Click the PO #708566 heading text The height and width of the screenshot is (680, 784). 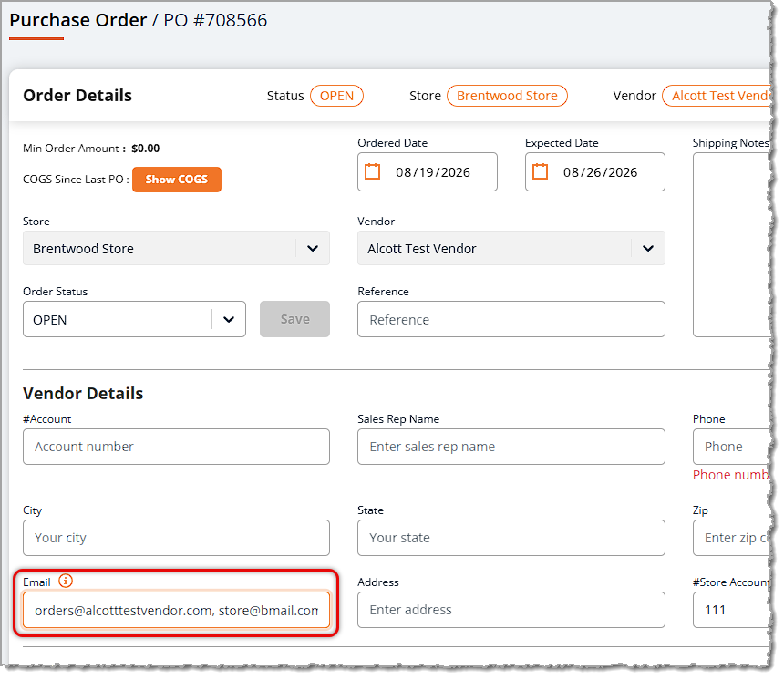click(x=215, y=20)
